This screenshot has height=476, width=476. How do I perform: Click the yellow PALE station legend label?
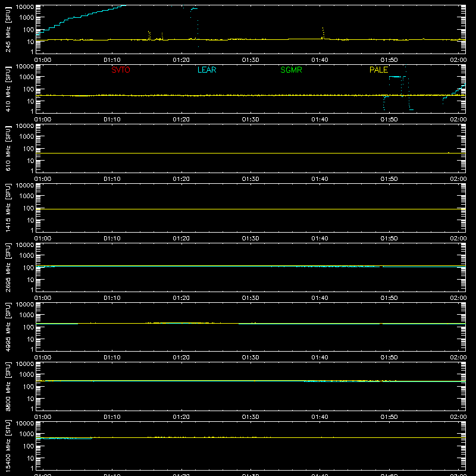(378, 70)
